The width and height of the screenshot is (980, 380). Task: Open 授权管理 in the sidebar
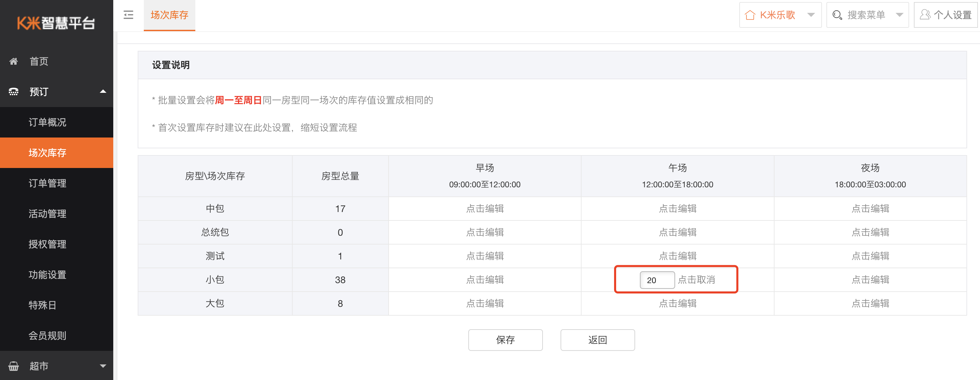click(57, 244)
